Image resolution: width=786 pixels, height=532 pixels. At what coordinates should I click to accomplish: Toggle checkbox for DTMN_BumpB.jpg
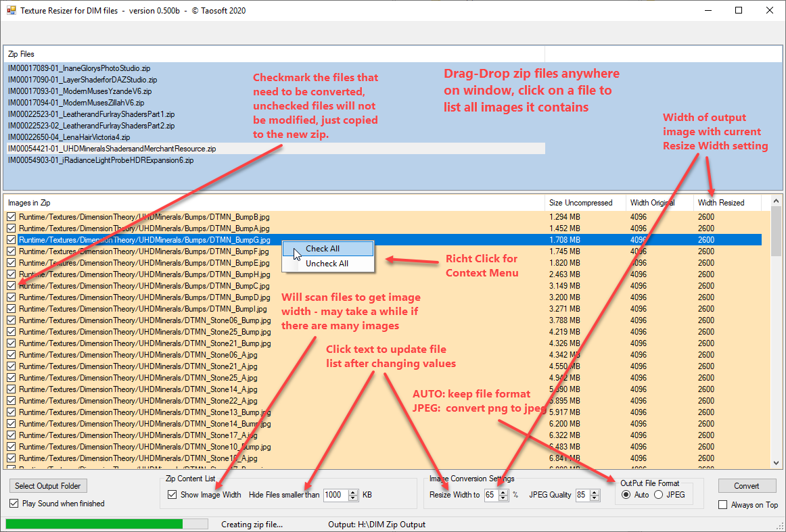click(x=11, y=217)
